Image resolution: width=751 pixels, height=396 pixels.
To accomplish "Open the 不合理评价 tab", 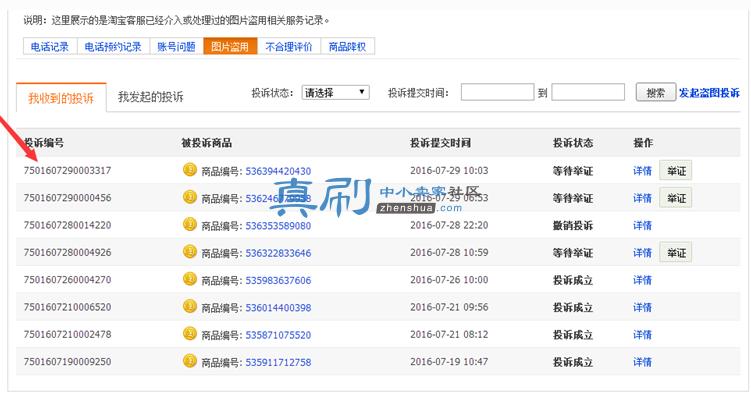I will 289,46.
